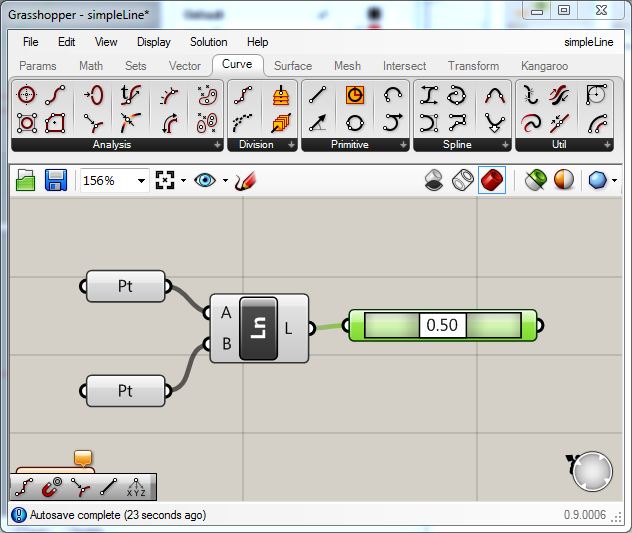
Task: Pick the three-point circle icon in Primitive
Action: pyautogui.click(x=355, y=123)
